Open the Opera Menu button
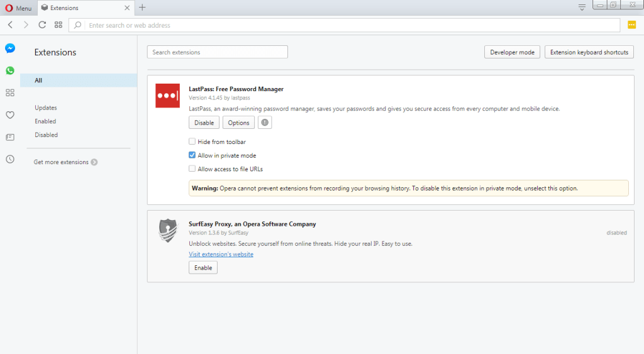This screenshot has height=354, width=644. pos(18,8)
